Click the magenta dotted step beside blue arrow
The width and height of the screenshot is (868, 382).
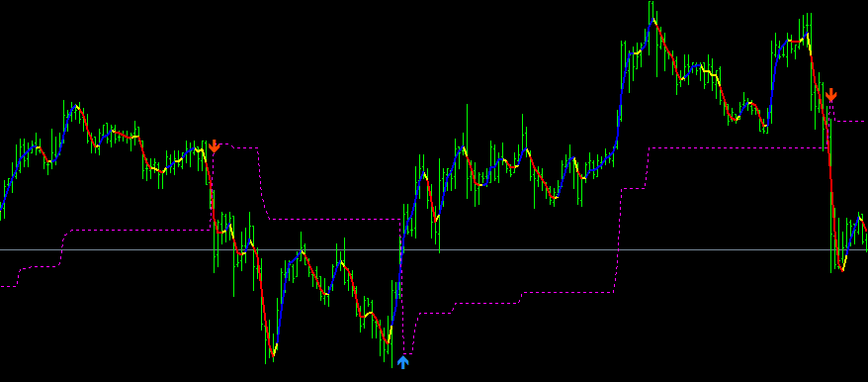[x=408, y=353]
